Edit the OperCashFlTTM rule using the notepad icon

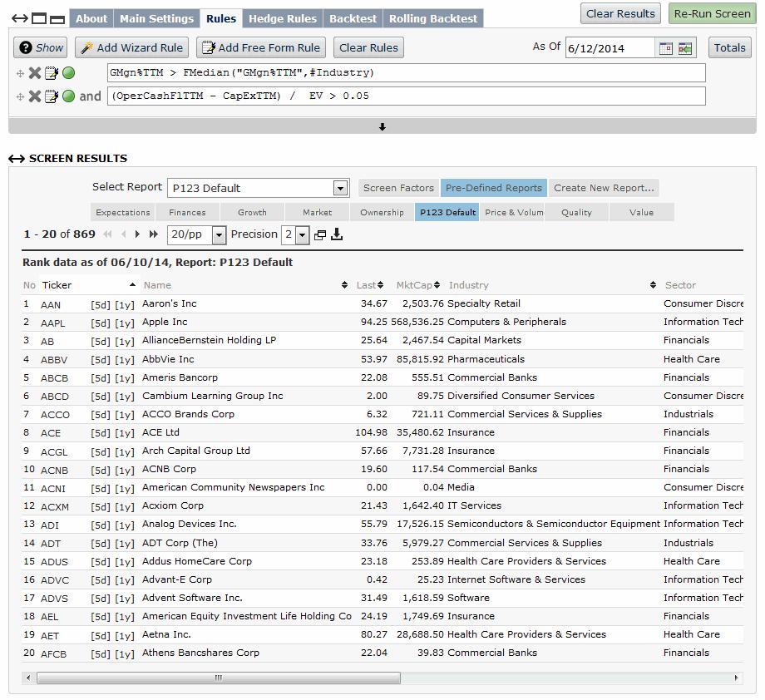click(x=52, y=96)
